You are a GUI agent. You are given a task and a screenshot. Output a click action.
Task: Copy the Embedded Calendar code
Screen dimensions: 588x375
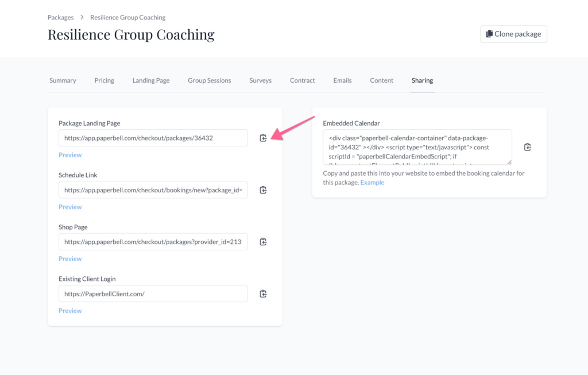click(528, 147)
